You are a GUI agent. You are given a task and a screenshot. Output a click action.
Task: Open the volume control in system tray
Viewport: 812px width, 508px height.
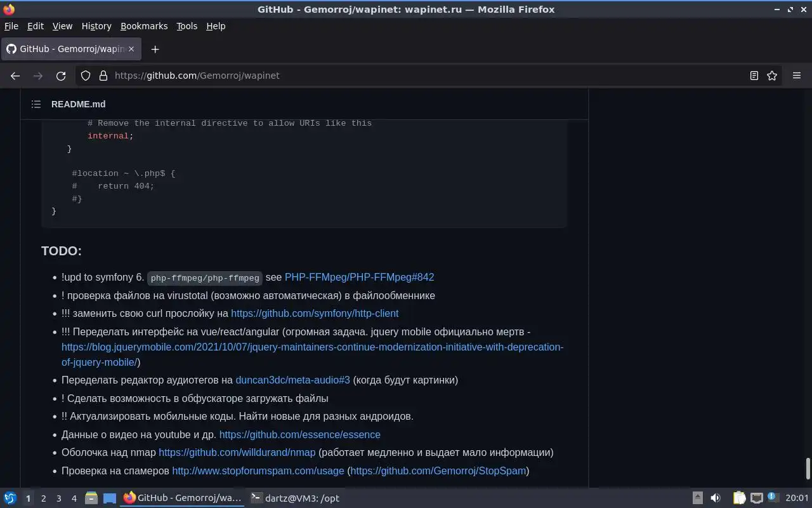tap(716, 498)
